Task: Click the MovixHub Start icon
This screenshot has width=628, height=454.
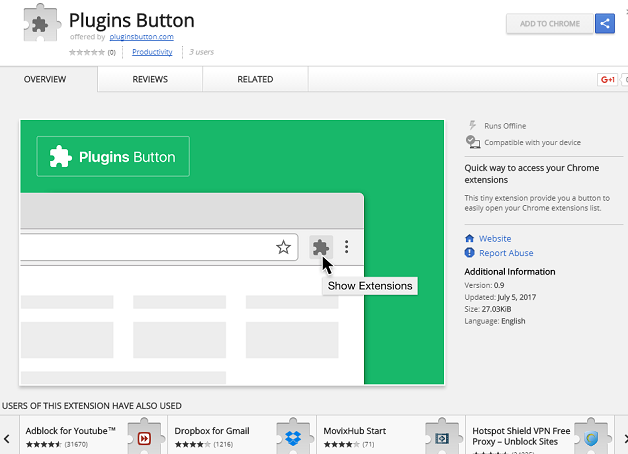Action: point(439,438)
